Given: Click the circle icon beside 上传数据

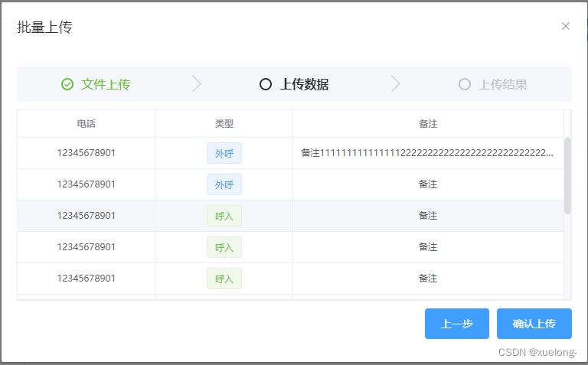Looking at the screenshot, I should pyautogui.click(x=266, y=84).
